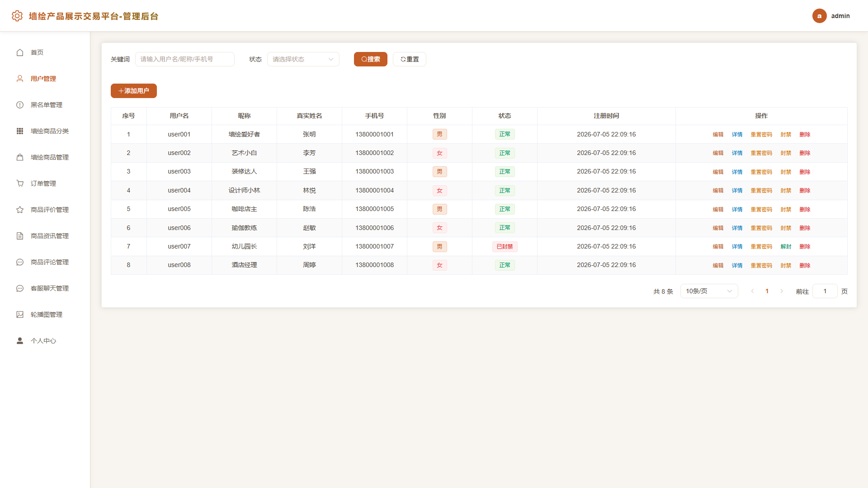Click the platform title 墙绘产品展示交易平台-管理后台
Viewport: 868px width, 488px height.
[94, 16]
